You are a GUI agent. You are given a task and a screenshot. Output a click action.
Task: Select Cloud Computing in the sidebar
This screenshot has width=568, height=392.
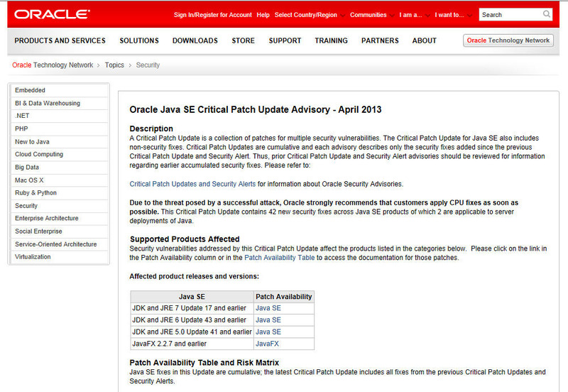[x=39, y=154]
